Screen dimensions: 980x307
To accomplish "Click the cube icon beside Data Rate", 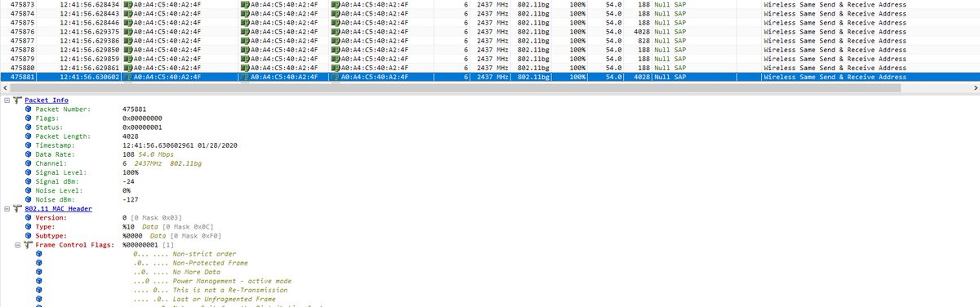I will point(29,154).
